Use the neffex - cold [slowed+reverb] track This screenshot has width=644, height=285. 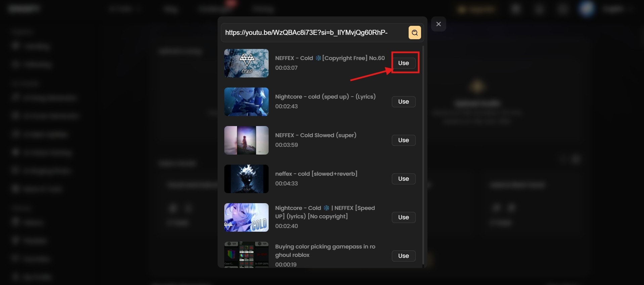coord(404,179)
